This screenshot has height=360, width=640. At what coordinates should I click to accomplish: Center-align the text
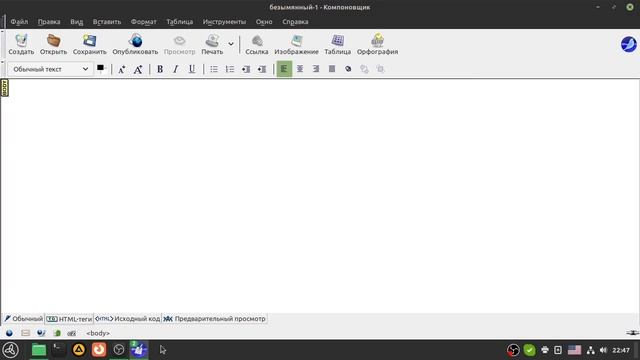pos(300,69)
